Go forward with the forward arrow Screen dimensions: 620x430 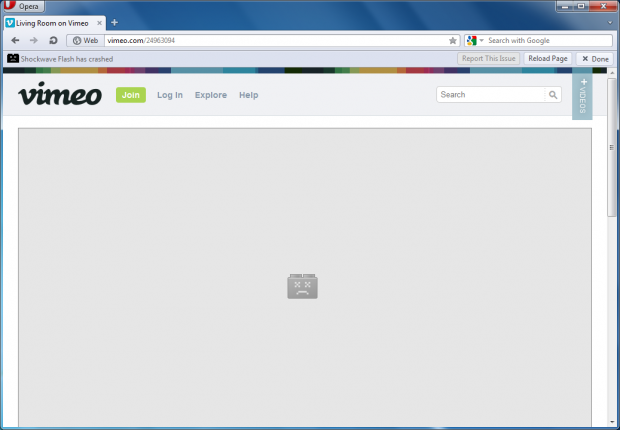tap(34, 41)
